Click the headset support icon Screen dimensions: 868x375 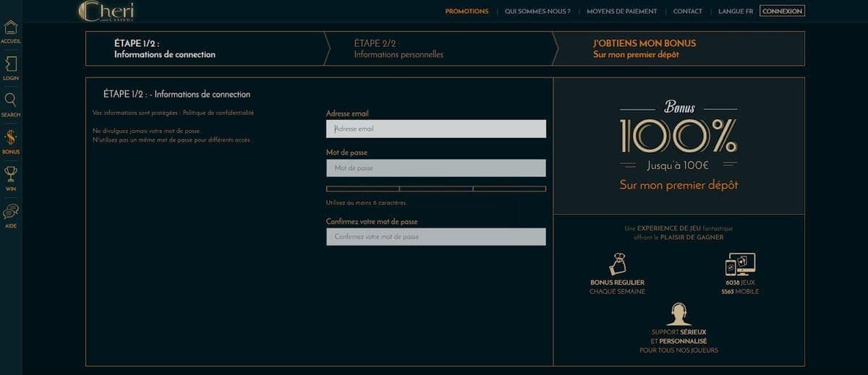[x=678, y=314]
